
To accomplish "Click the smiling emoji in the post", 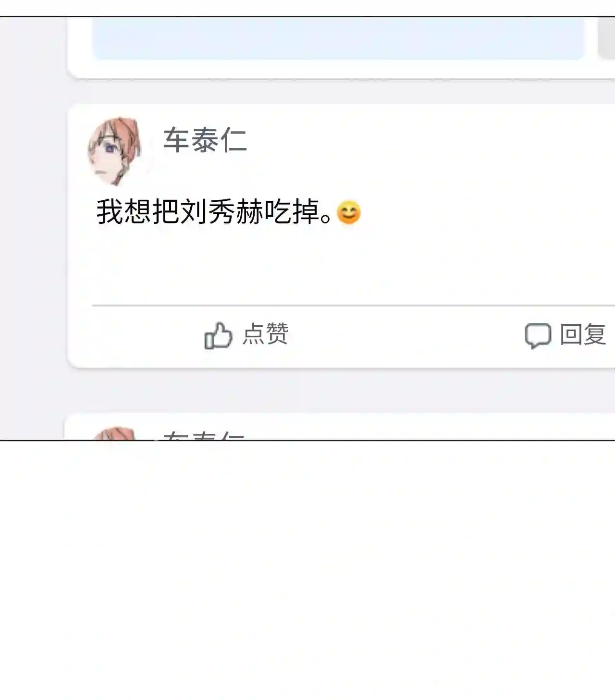I will coord(349,212).
